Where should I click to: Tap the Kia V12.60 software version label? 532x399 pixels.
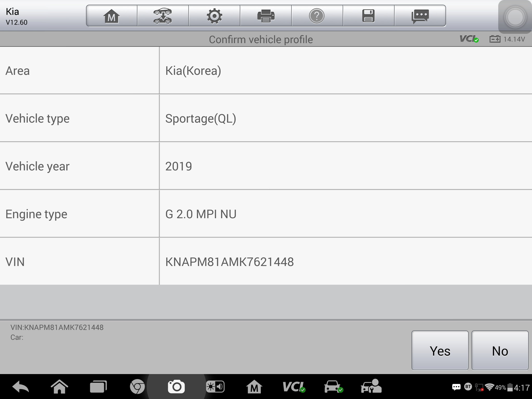pos(16,17)
